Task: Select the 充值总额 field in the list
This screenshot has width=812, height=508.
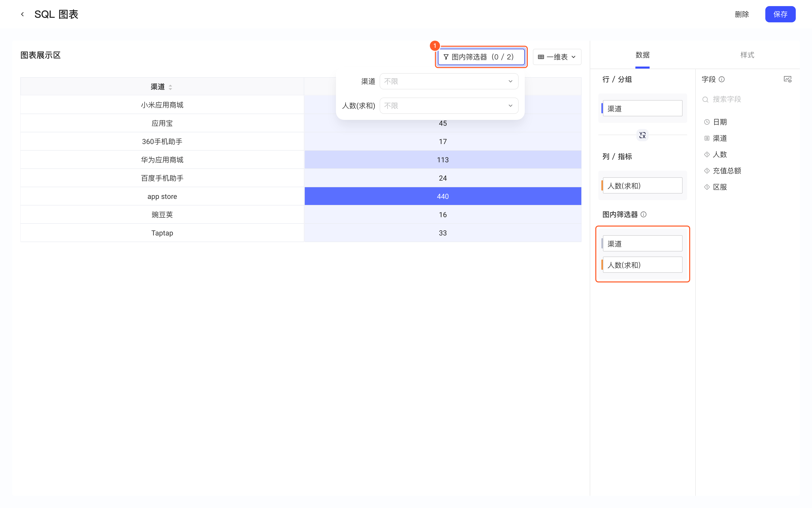Action: tap(727, 171)
